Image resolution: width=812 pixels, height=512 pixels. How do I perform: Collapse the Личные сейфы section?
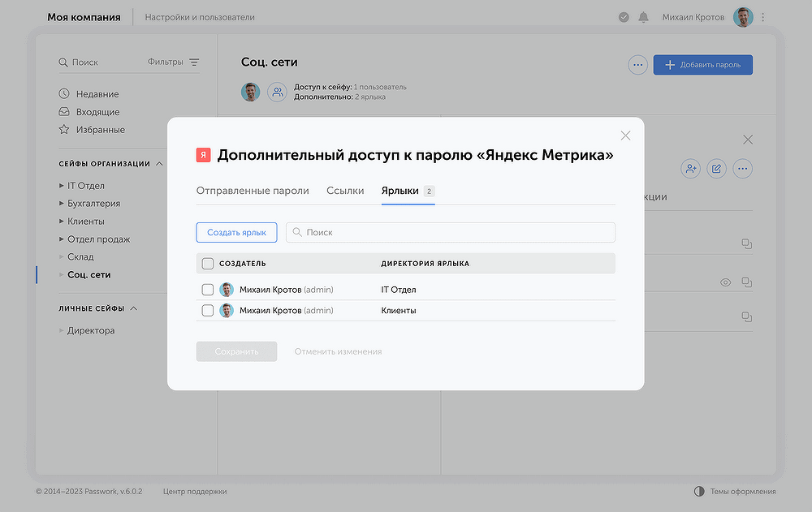[134, 308]
